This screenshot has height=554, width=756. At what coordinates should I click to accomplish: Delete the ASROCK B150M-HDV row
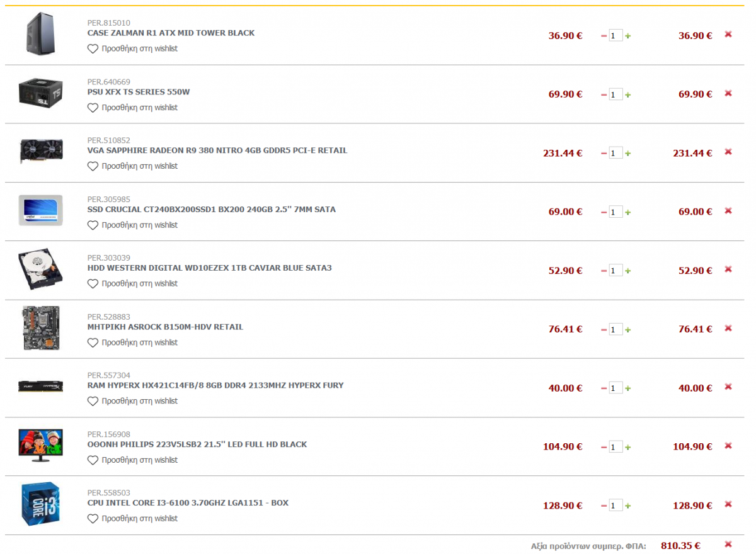click(728, 329)
